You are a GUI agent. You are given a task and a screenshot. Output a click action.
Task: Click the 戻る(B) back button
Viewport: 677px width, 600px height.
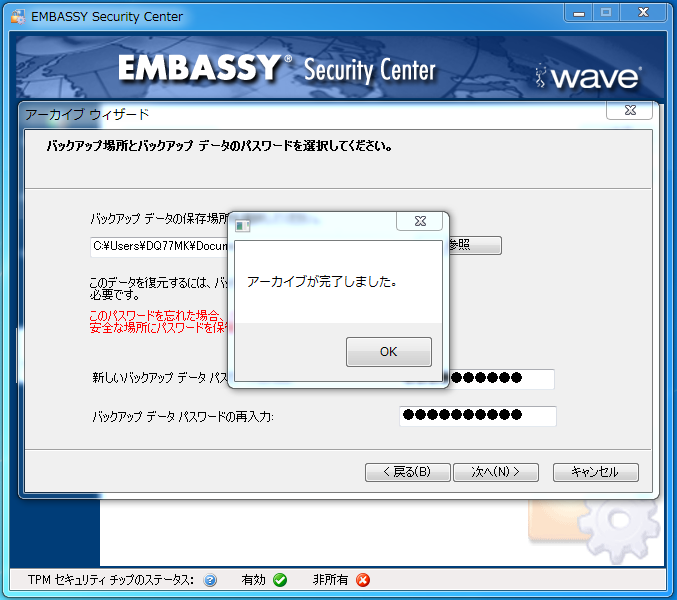(408, 472)
